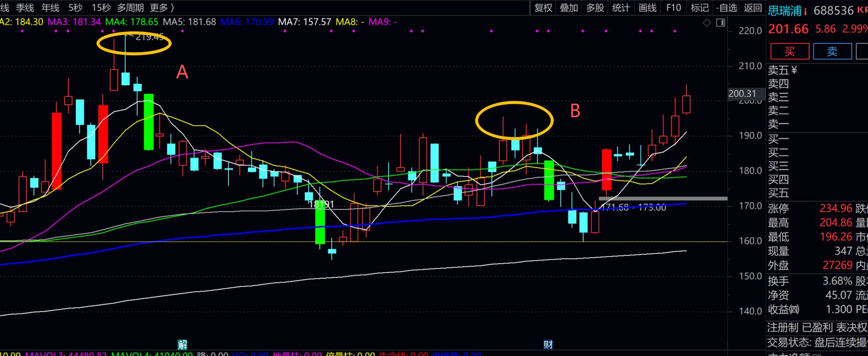
Task: Expand the 更多 periods menu
Action: click(x=162, y=8)
